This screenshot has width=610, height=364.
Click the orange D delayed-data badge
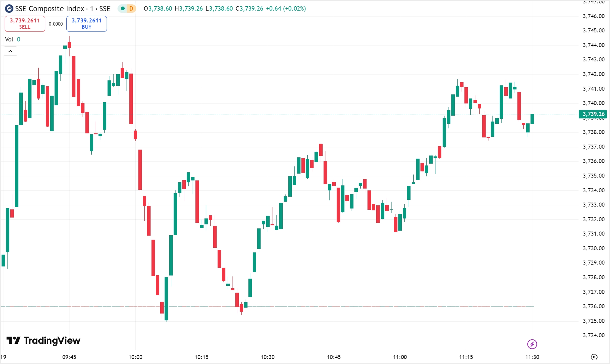click(131, 9)
